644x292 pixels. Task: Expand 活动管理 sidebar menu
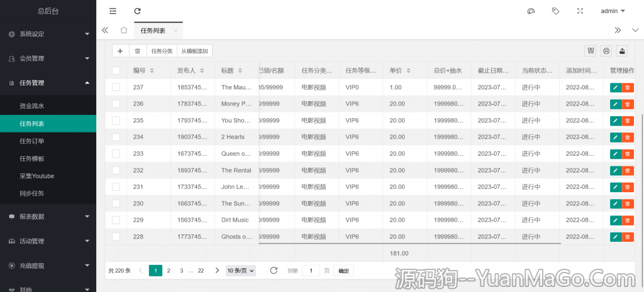point(48,241)
